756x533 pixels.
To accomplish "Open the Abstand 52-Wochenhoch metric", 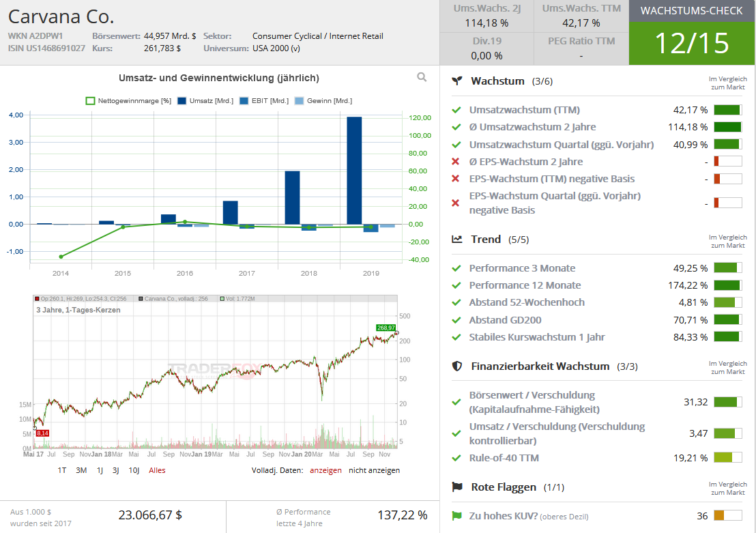I will pos(527,302).
